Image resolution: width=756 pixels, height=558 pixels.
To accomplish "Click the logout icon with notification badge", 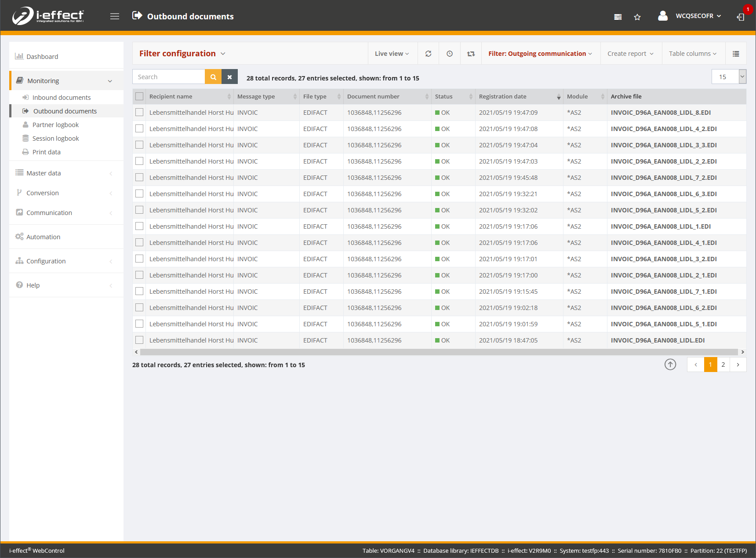I will click(x=741, y=17).
